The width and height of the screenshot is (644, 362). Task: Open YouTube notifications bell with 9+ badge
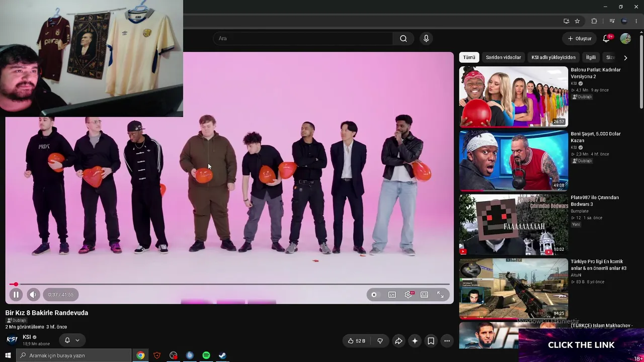point(607,39)
